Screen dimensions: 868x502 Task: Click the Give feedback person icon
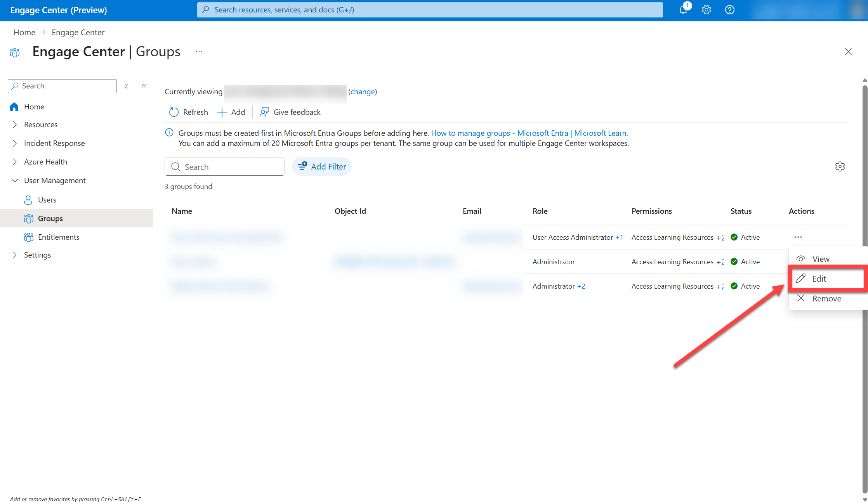[264, 112]
